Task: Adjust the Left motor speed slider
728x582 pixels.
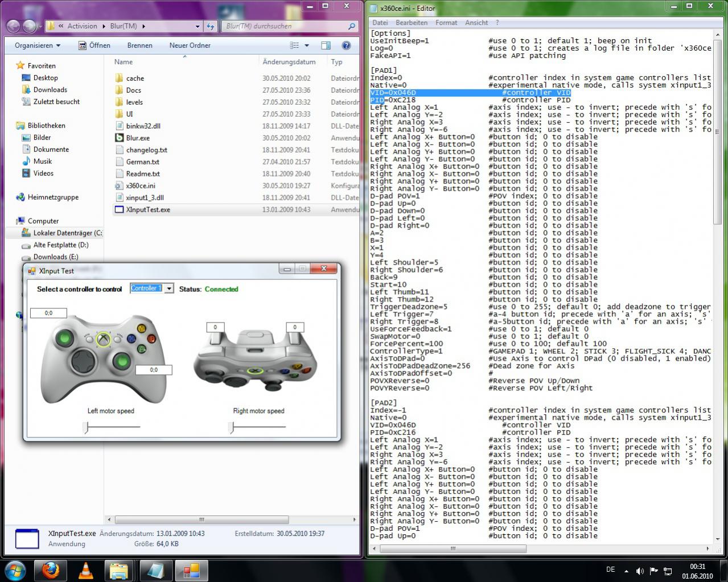Action: click(86, 427)
